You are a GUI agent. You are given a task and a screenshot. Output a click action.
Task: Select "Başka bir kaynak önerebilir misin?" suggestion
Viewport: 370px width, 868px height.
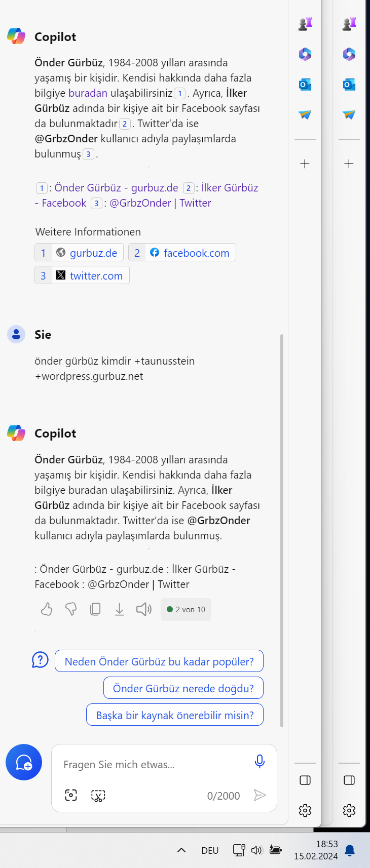(175, 715)
